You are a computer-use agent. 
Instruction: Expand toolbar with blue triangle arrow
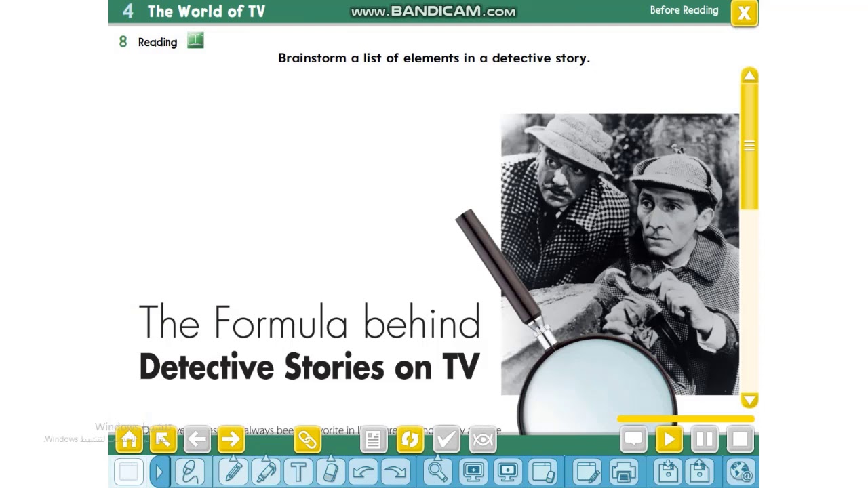click(159, 471)
